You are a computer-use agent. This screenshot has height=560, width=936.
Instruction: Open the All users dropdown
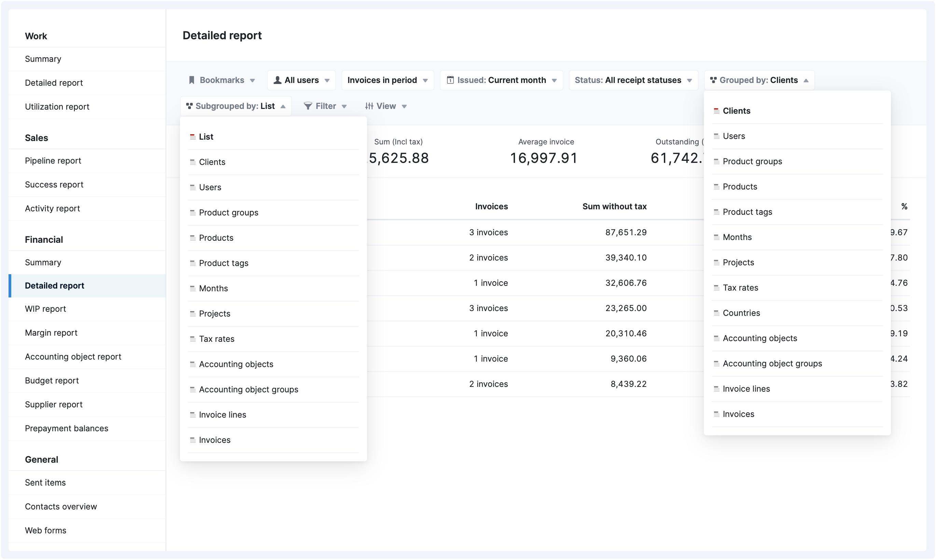302,80
